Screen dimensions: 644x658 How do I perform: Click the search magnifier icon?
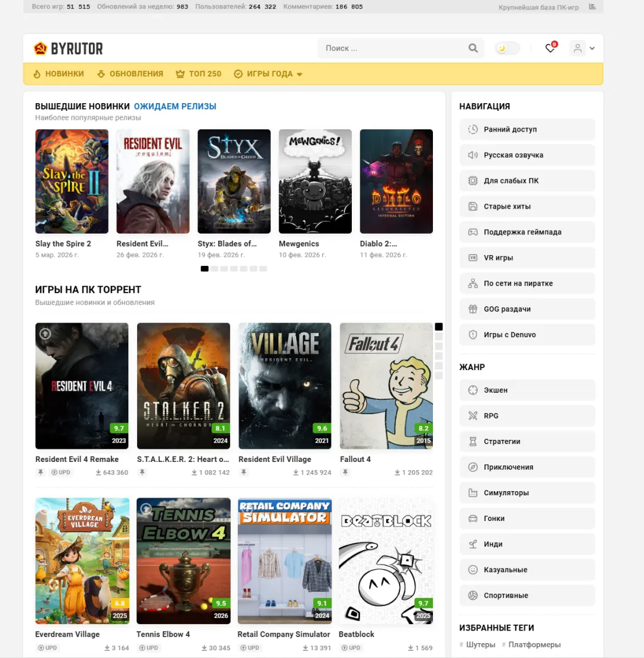click(x=473, y=48)
